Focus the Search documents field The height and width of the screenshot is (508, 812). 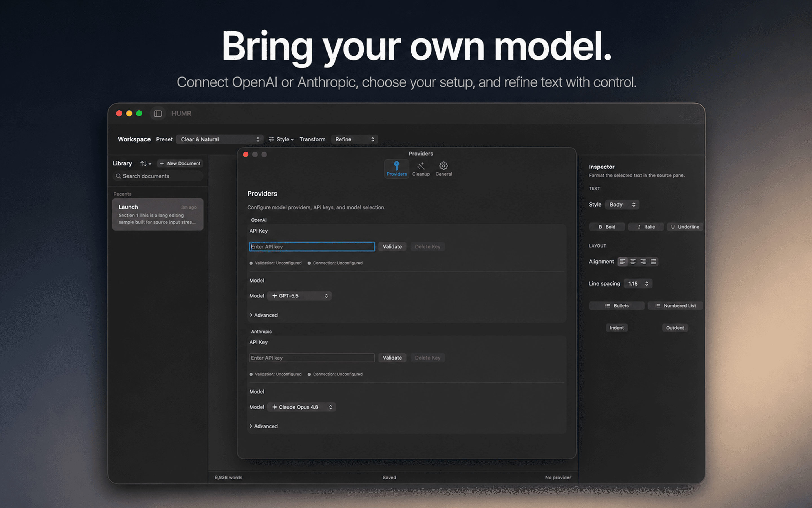tap(158, 176)
